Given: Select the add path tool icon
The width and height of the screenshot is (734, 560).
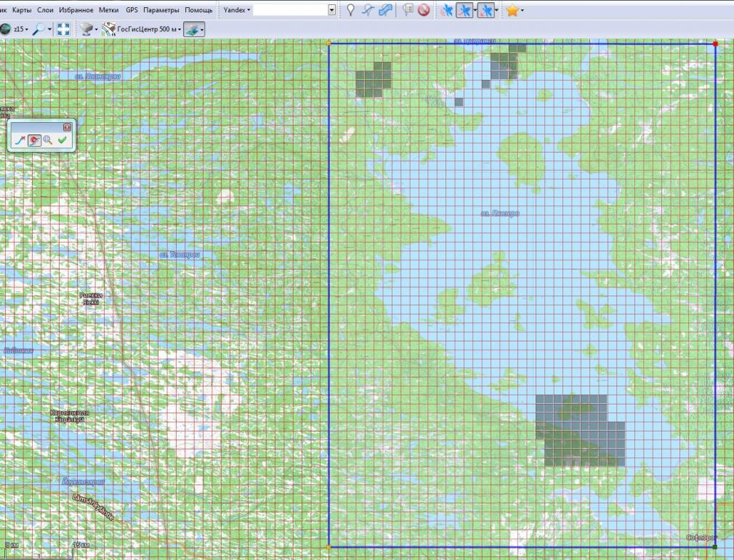Looking at the screenshot, I should (x=368, y=10).
